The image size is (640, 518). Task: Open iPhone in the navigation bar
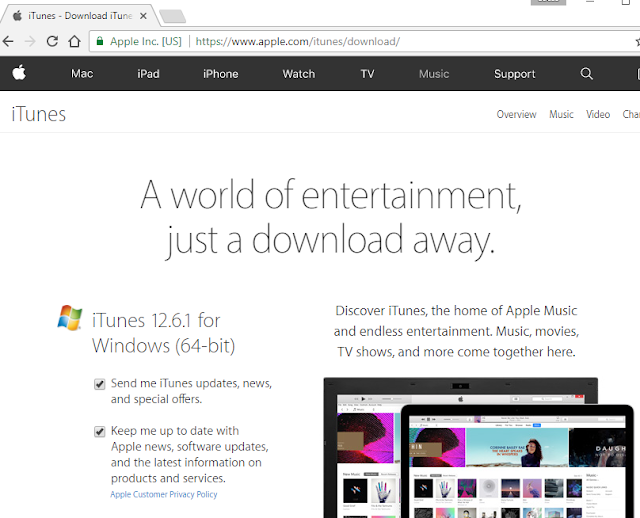220,74
